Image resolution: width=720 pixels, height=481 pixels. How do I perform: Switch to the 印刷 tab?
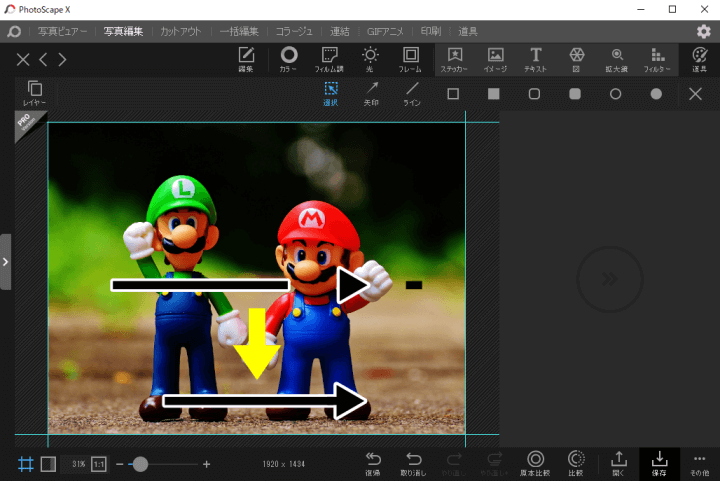click(431, 31)
